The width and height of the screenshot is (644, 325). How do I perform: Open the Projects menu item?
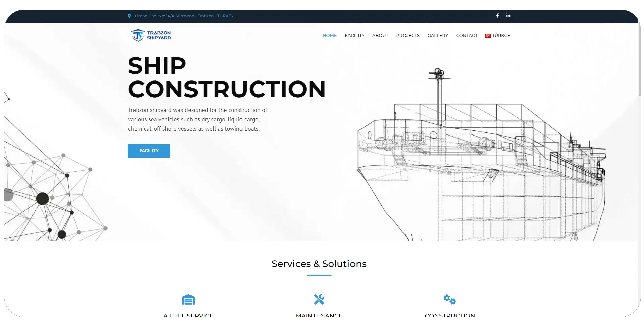(408, 36)
